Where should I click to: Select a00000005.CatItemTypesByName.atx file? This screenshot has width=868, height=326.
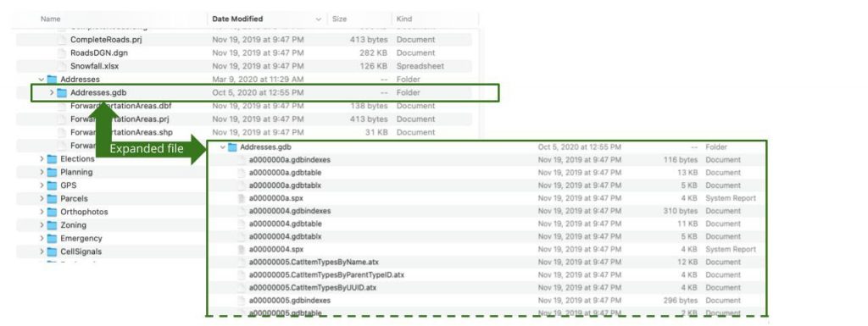click(x=314, y=262)
